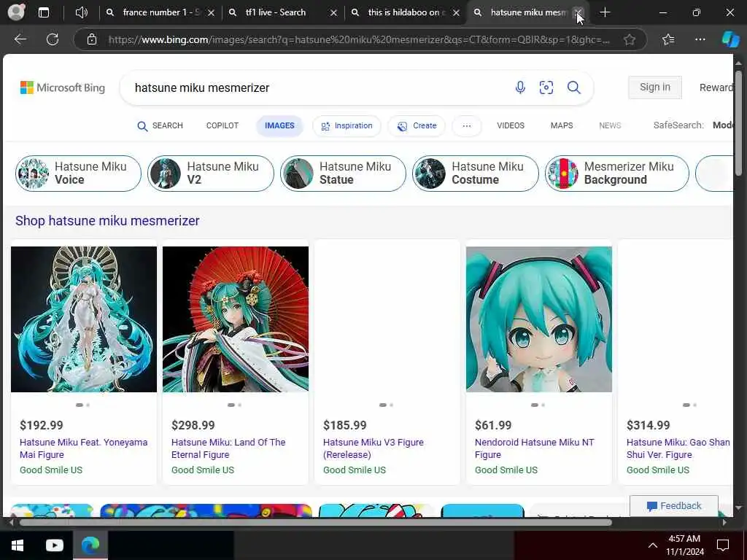
Task: Click the Feedback button
Action: pyautogui.click(x=674, y=506)
